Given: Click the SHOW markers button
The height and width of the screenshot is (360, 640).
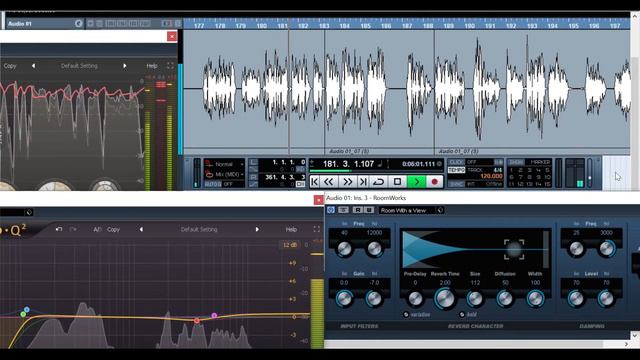Looking at the screenshot, I should tap(516, 162).
